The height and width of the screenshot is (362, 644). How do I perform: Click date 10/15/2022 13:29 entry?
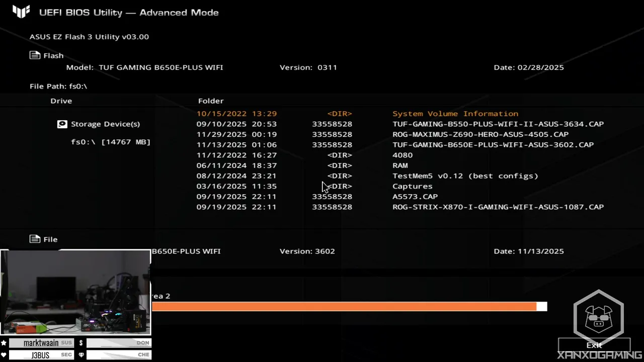(x=236, y=114)
